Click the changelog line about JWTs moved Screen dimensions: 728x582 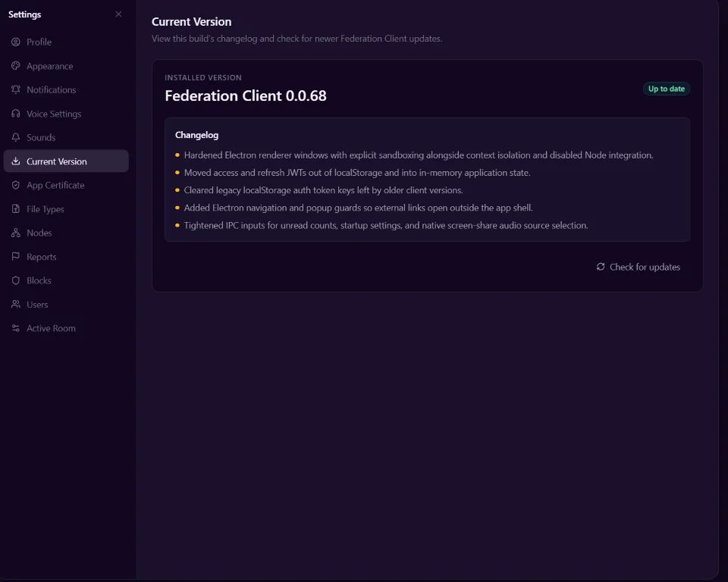357,173
